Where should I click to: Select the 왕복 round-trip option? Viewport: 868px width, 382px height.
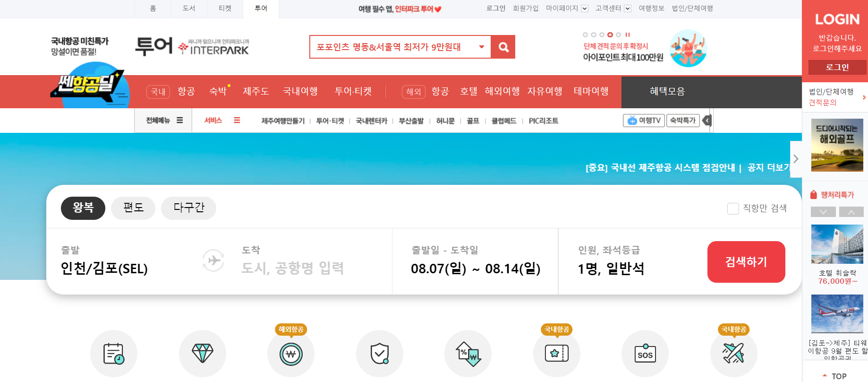(x=83, y=208)
